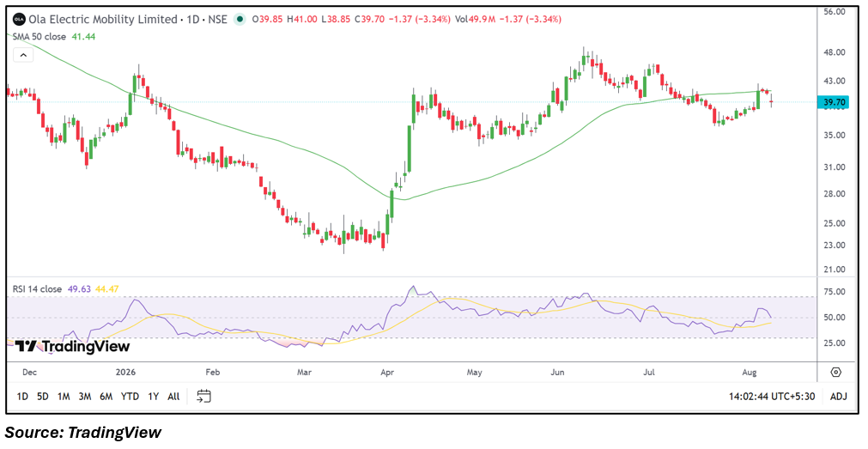Click the Source: TradingView caption

pyautogui.click(x=83, y=433)
